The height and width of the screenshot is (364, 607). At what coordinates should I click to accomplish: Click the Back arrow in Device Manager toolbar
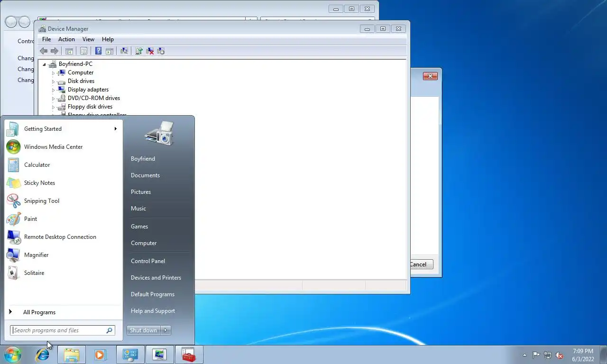(x=44, y=51)
